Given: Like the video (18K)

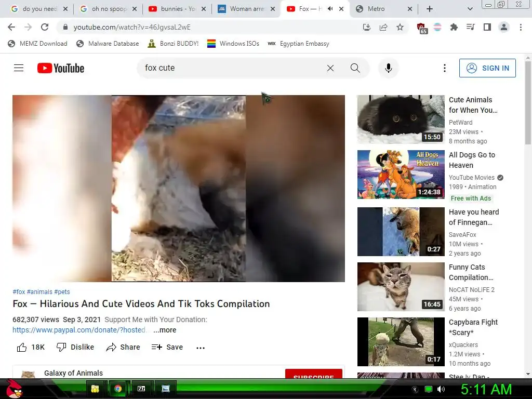Looking at the screenshot, I should coord(31,347).
